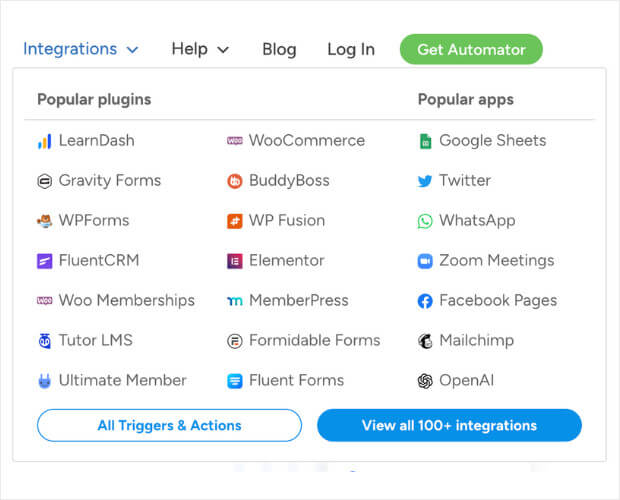Click the BuddyBoss red circle icon
The width and height of the screenshot is (620, 500).
[235, 181]
